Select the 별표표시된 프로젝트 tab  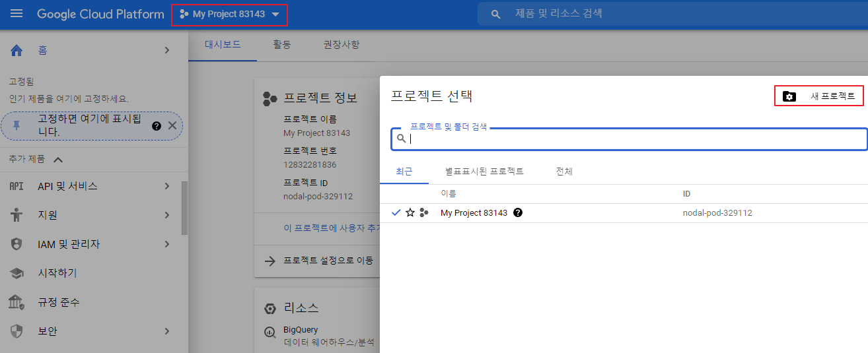(484, 172)
